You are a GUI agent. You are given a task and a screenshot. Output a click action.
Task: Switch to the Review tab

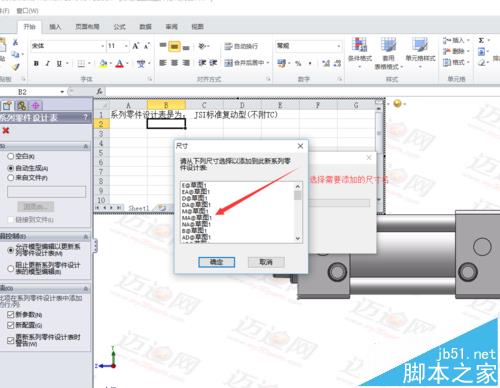(x=171, y=27)
